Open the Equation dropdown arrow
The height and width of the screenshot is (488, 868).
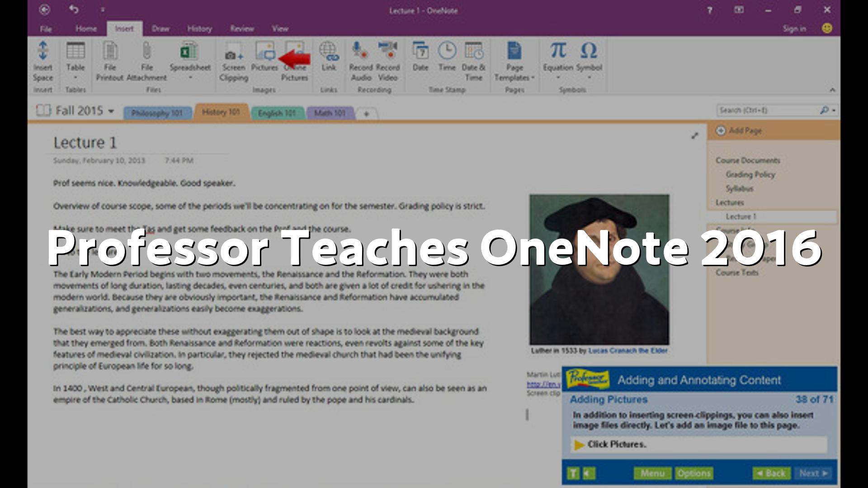click(x=558, y=78)
